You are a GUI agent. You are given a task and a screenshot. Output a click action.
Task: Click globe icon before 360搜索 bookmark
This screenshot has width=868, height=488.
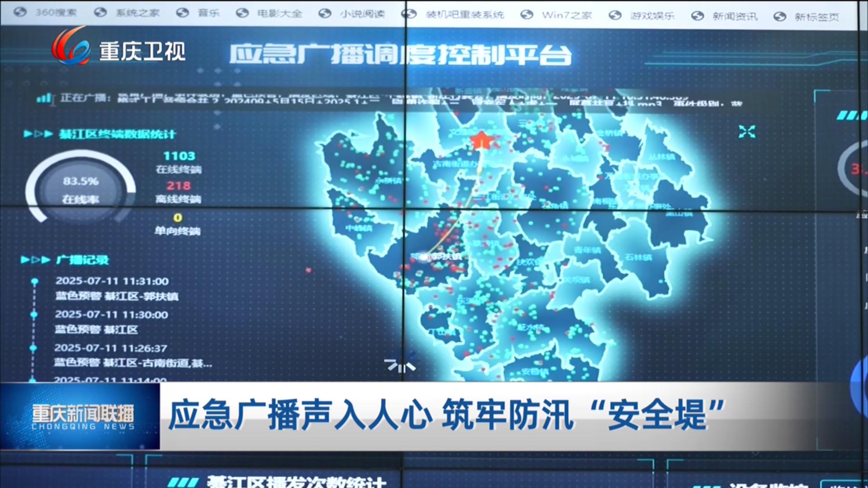[20, 12]
